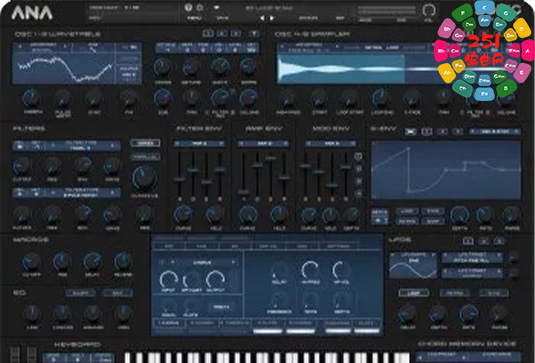Image resolution: width=535 pixels, height=363 pixels.
Task: Toggle the G-ENV Retrig button
Action: coord(407,221)
